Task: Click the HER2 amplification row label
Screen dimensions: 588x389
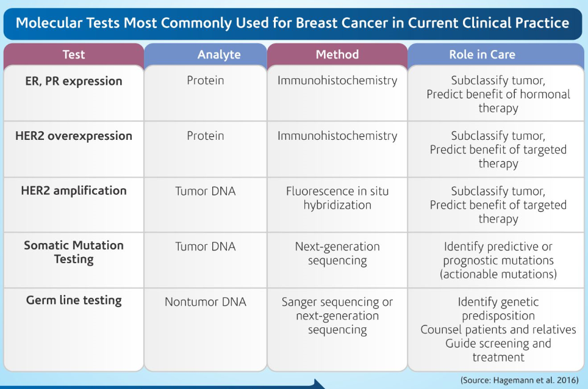Action: point(74,191)
